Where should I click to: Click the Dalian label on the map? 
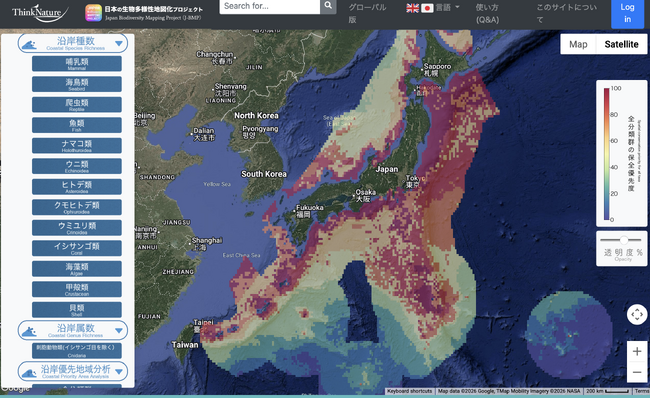[204, 134]
